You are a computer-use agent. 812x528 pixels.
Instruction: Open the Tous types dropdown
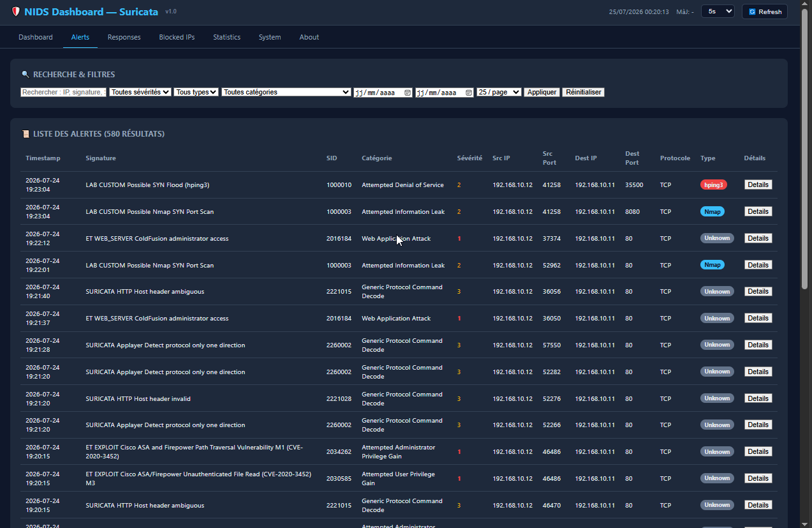pos(196,92)
